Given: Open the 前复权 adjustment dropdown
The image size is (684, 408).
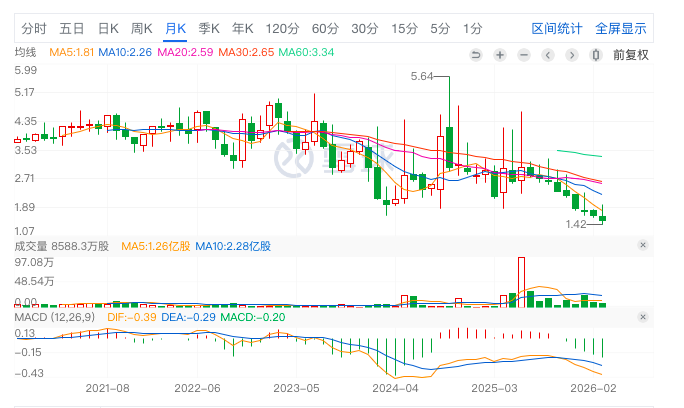Looking at the screenshot, I should [630, 54].
